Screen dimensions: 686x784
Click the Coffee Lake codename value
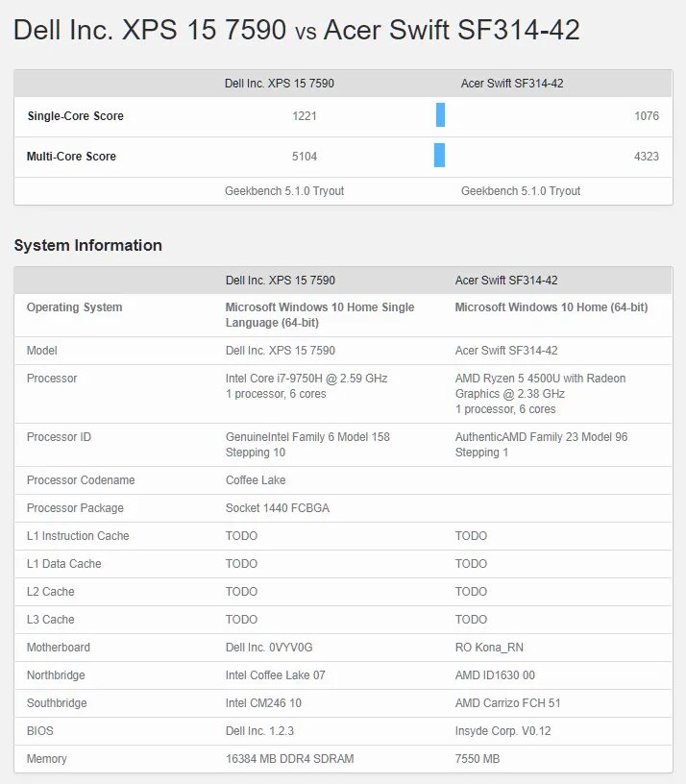tap(256, 480)
